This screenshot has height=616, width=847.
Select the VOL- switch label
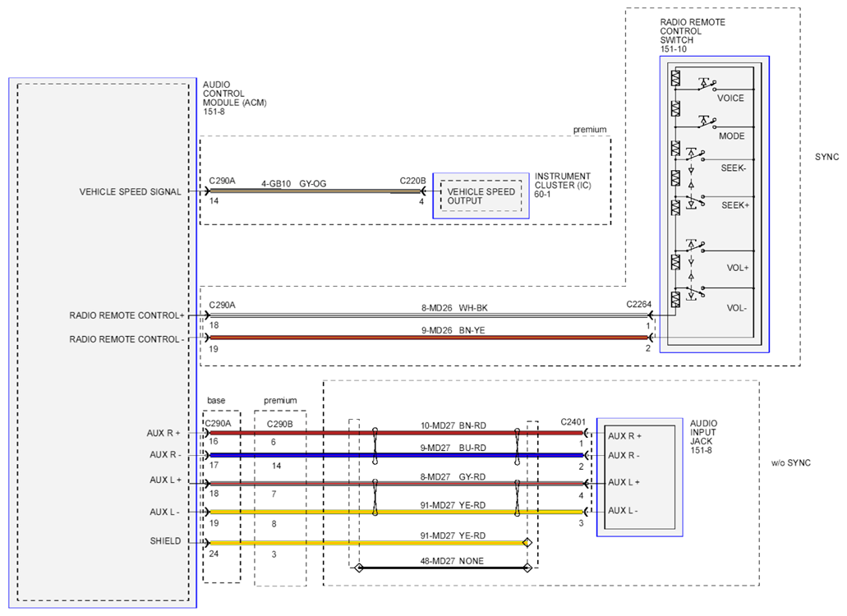736,308
